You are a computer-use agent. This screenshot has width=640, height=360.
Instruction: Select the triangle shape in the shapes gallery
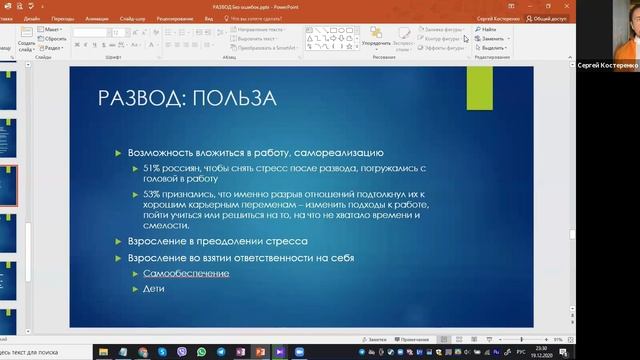tap(309, 38)
